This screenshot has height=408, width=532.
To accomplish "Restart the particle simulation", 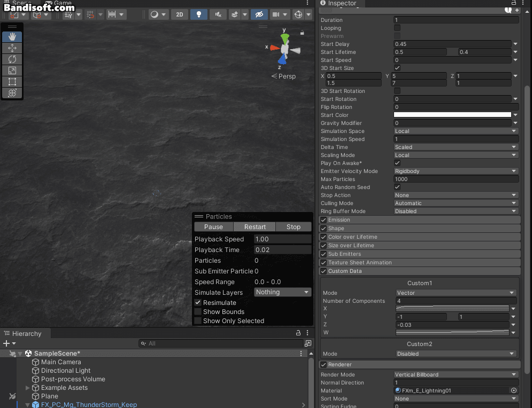I will pos(255,227).
